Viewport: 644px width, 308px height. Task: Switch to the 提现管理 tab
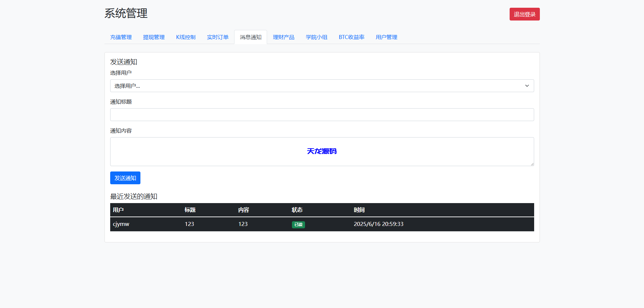pyautogui.click(x=154, y=37)
